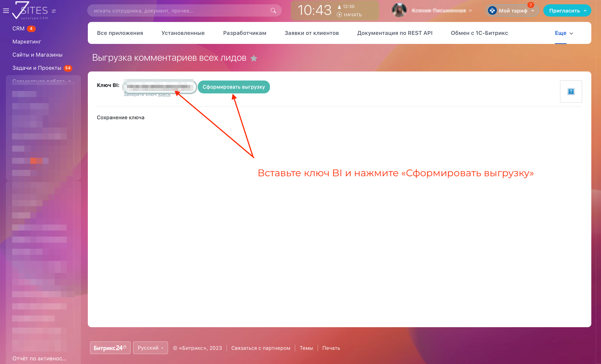Collapse the Совместная работа sidebar section
The width and height of the screenshot is (601, 364).
pos(70,81)
